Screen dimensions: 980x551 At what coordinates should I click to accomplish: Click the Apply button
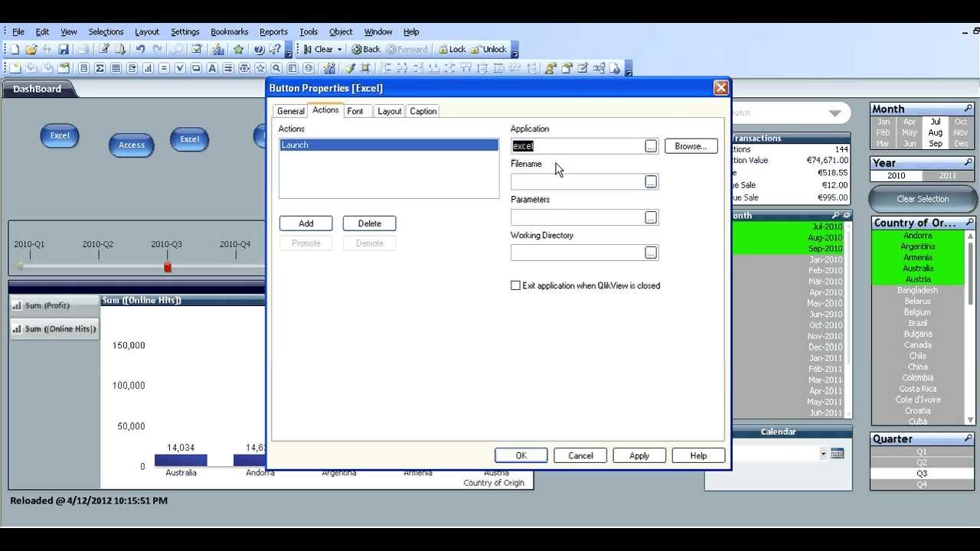point(639,455)
